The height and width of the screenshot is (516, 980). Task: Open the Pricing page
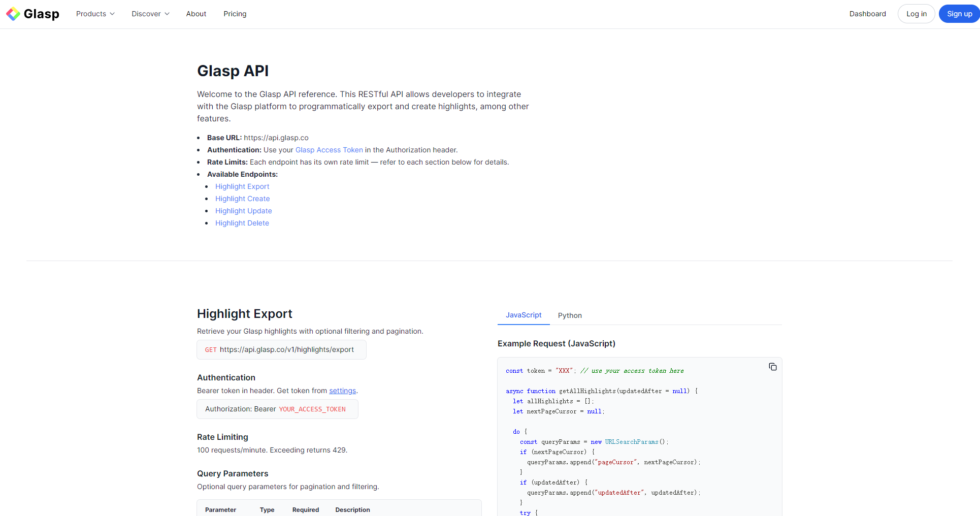pyautogui.click(x=235, y=14)
